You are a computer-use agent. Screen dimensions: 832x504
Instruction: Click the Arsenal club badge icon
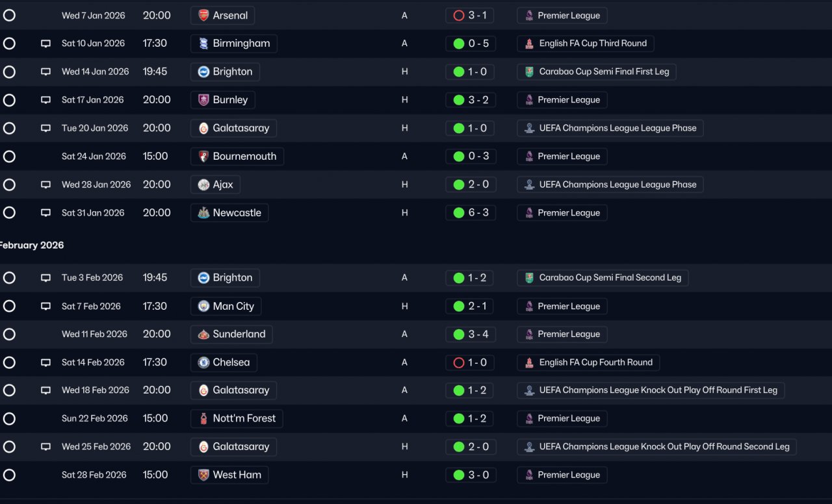203,16
